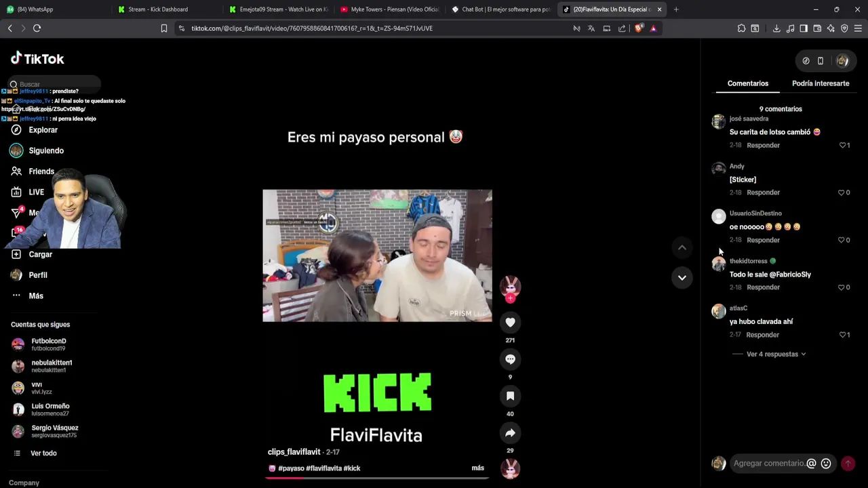Open Brave Shields lion icon
This screenshot has height=488, width=868.
click(638, 28)
